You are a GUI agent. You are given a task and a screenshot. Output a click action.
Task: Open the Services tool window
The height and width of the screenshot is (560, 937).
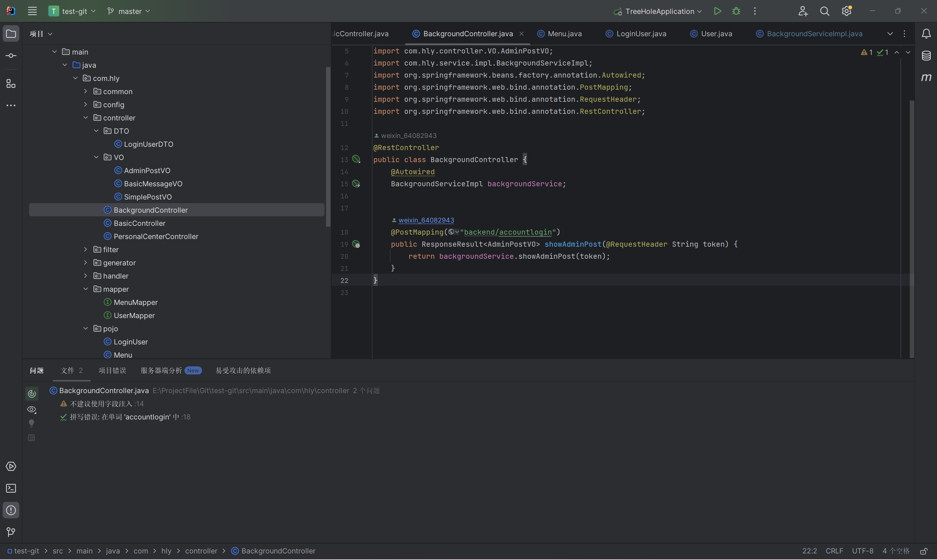coord(11,466)
